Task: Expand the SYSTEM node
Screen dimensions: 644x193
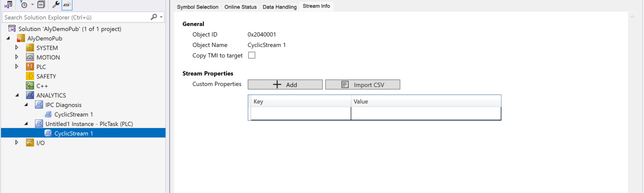Action: [x=17, y=48]
